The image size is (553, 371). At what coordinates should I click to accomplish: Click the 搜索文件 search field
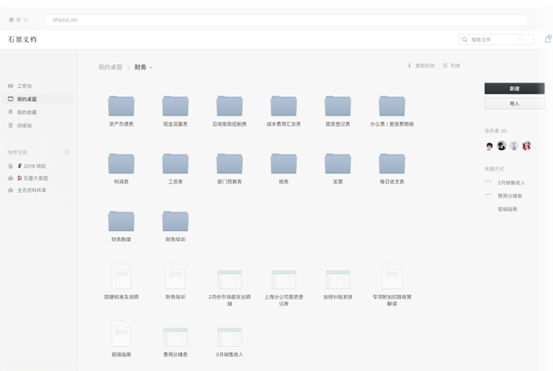[496, 39]
